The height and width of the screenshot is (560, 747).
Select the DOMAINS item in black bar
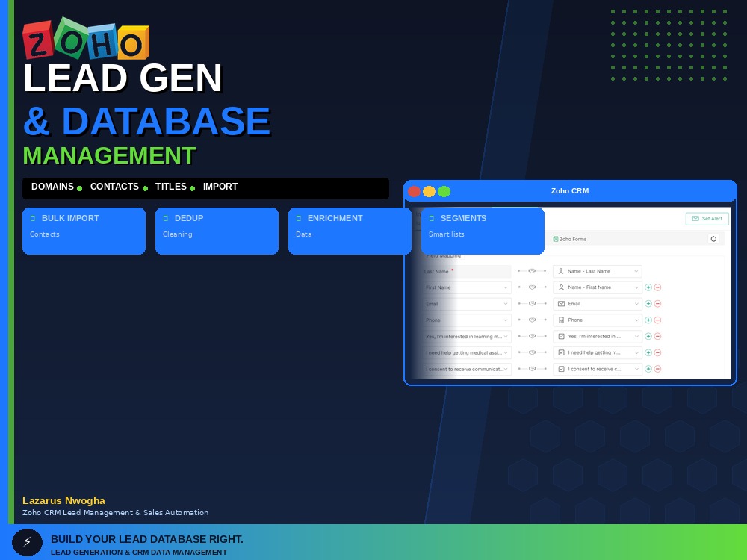52,187
